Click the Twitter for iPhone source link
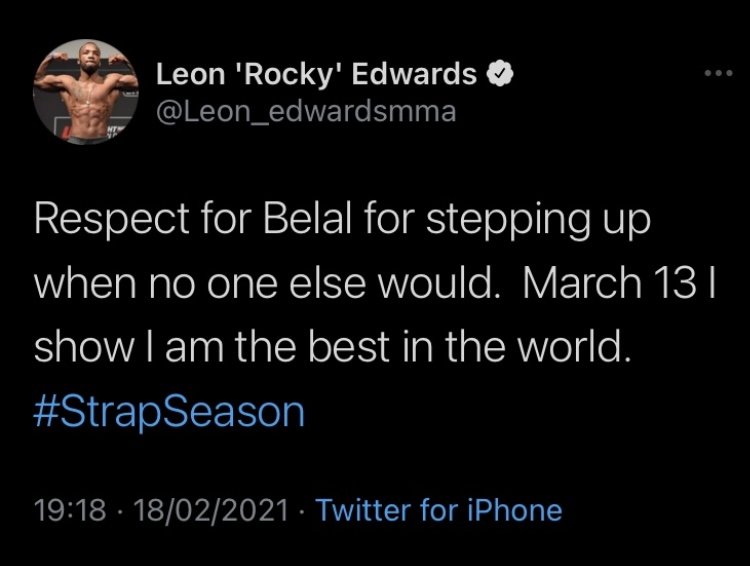 click(x=439, y=510)
